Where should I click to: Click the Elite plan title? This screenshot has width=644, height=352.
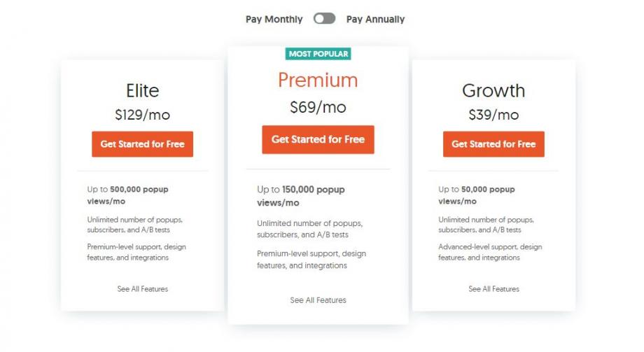142,91
